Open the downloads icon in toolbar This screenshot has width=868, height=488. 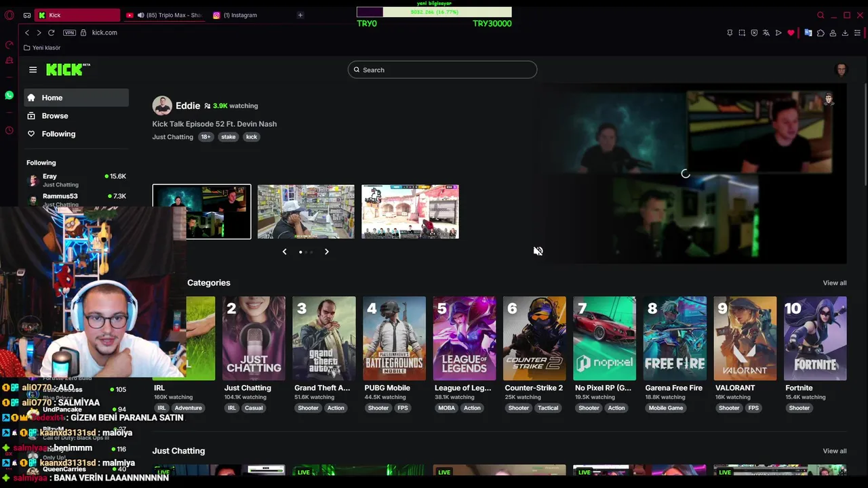click(x=845, y=33)
